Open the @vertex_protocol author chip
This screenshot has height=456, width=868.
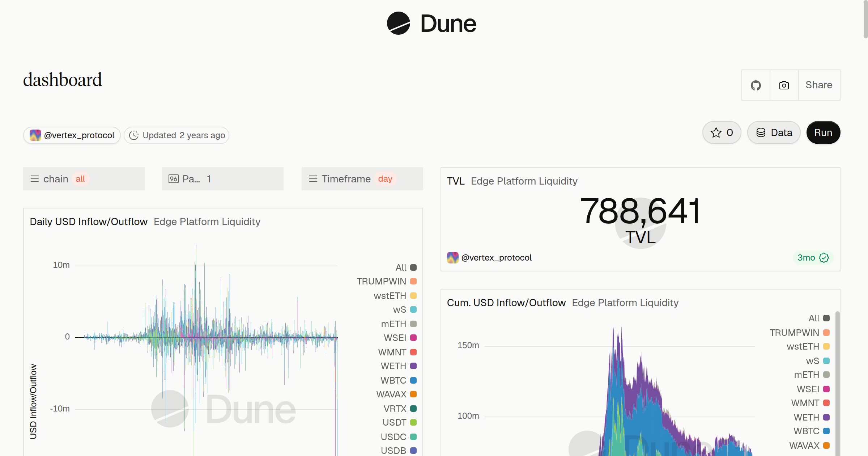click(x=72, y=135)
